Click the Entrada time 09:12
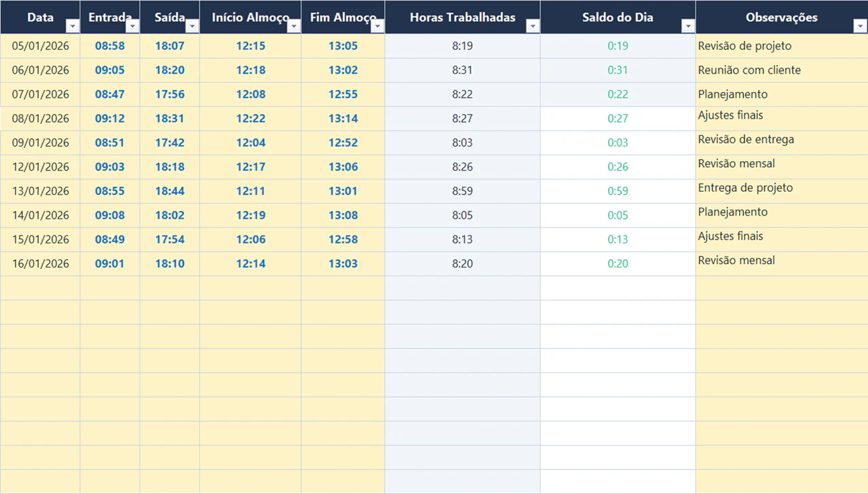Image resolution: width=868 pixels, height=494 pixels. tap(110, 118)
